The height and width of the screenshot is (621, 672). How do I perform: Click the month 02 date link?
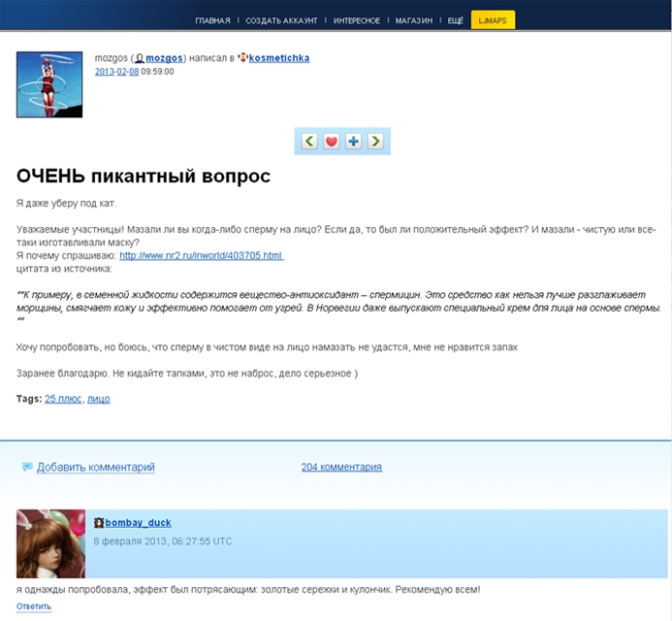point(122,72)
